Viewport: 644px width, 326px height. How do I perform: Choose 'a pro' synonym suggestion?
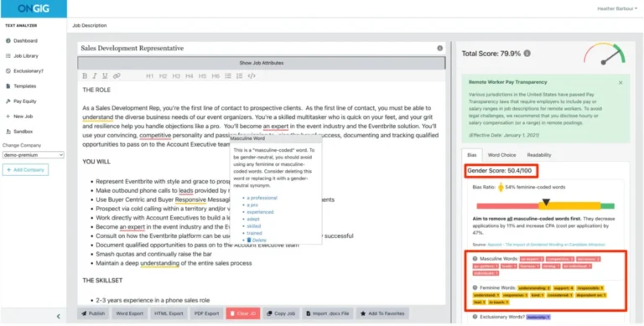pyautogui.click(x=252, y=204)
